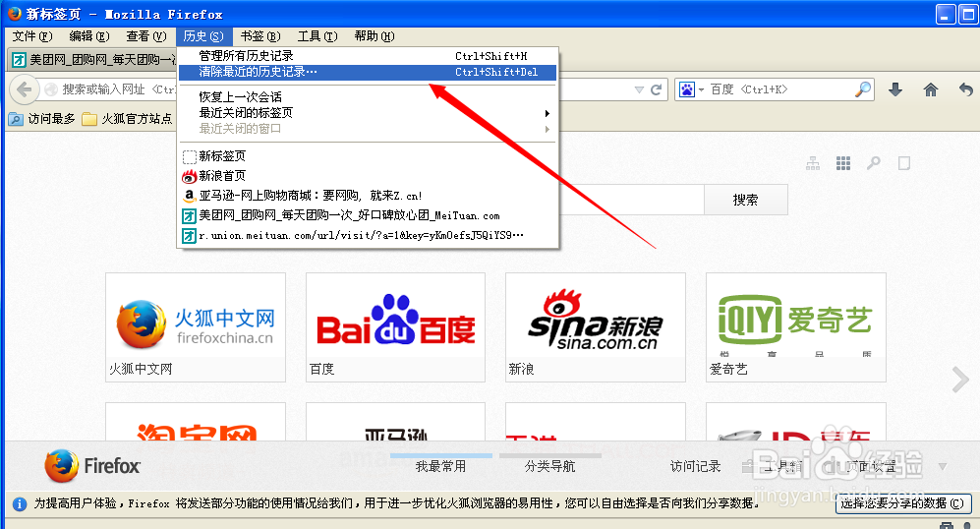Click the 搜索 button

coord(746,200)
